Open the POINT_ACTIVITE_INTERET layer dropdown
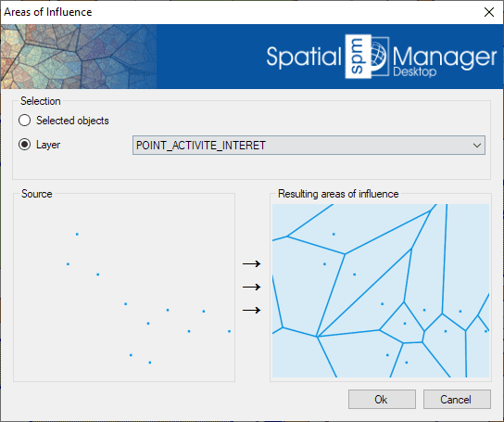Viewport: 504px width, 422px height. 309,146
